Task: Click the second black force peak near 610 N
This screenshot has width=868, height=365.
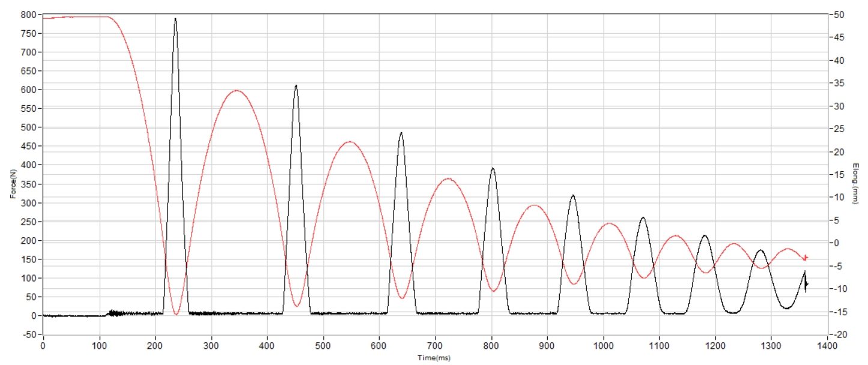Action: coord(296,86)
